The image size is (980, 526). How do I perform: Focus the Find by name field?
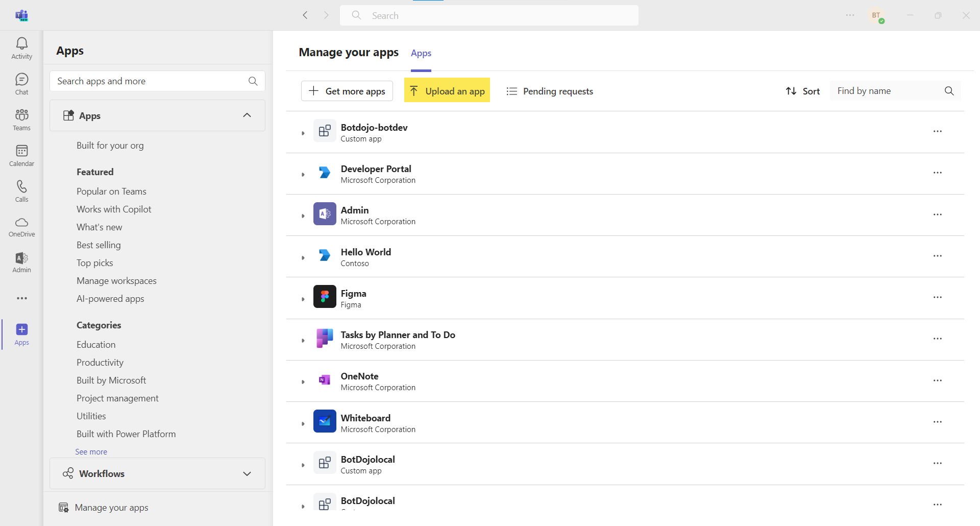tap(895, 91)
